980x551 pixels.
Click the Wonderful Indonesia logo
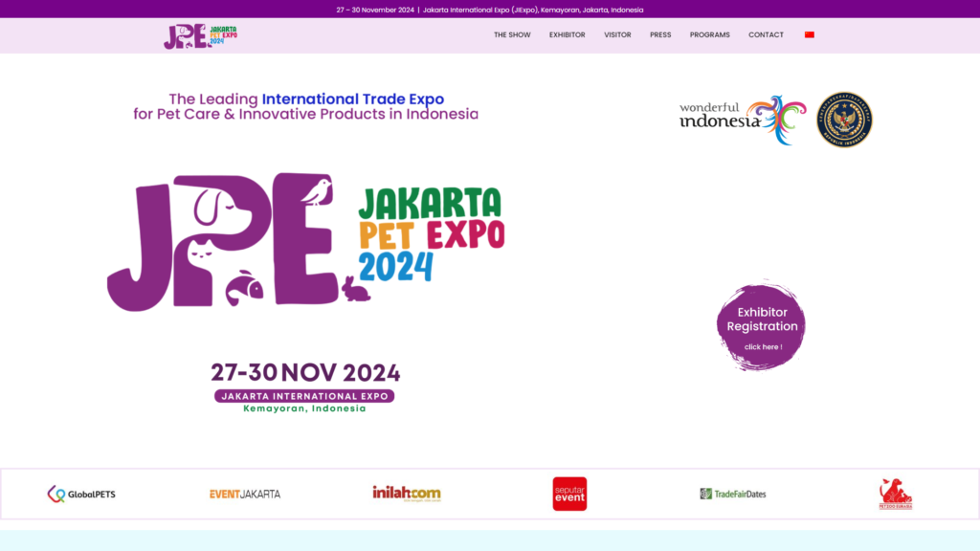click(x=743, y=120)
